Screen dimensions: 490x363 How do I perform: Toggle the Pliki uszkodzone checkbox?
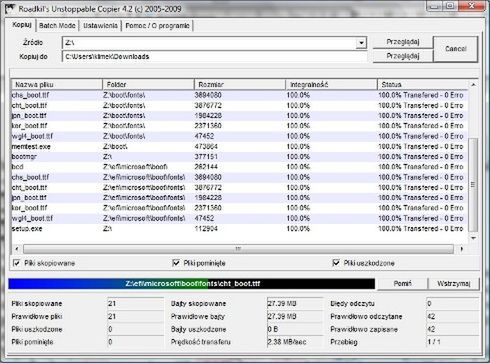(336, 263)
